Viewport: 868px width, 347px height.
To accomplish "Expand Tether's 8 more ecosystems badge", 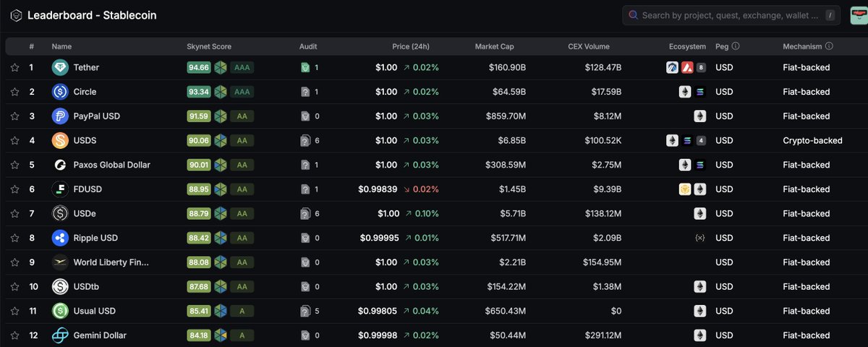I will 701,67.
